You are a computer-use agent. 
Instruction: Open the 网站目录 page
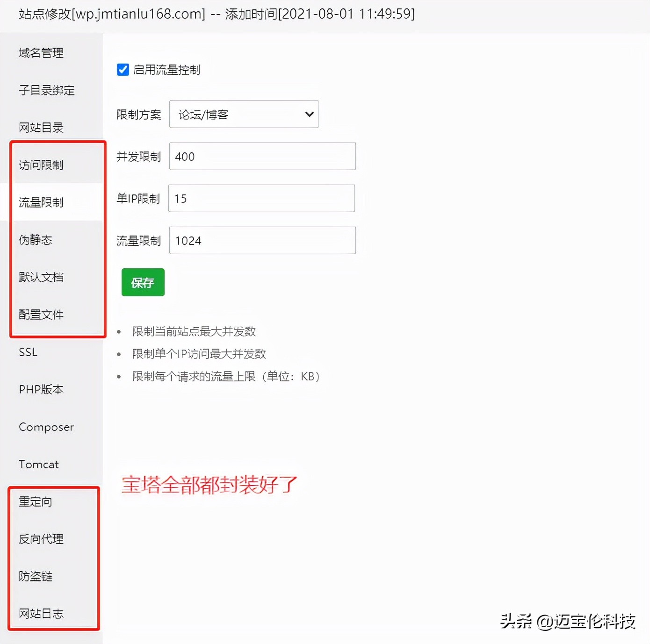[41, 127]
